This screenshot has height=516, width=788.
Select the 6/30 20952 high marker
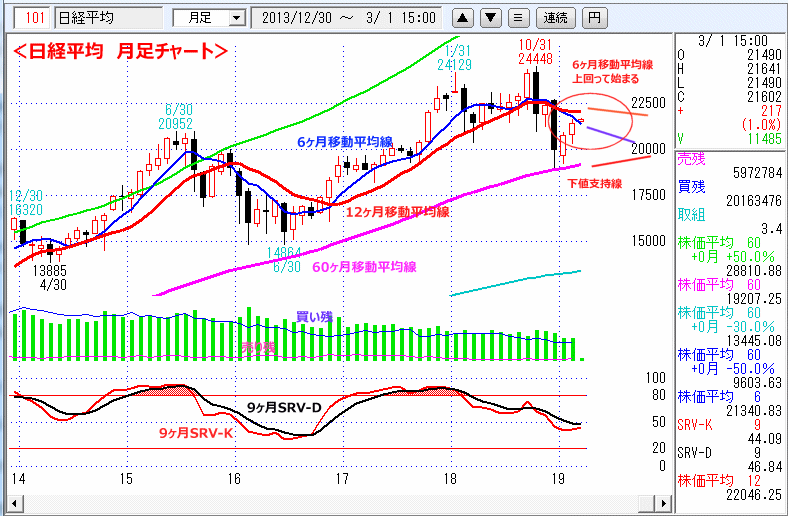click(179, 115)
